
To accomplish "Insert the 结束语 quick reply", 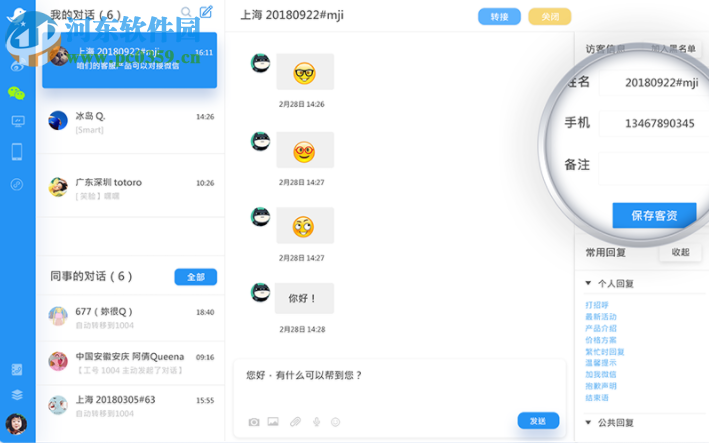I will pyautogui.click(x=597, y=398).
